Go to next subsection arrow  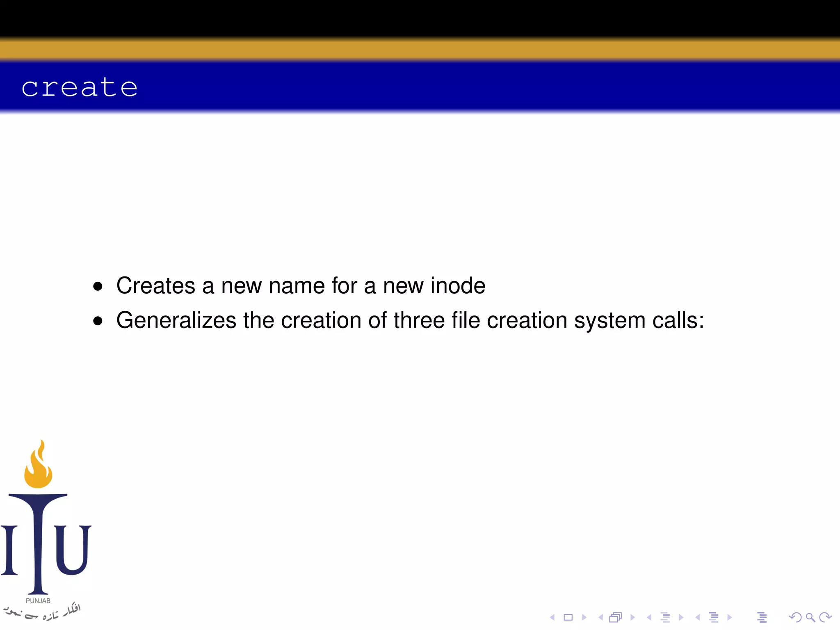(x=681, y=617)
